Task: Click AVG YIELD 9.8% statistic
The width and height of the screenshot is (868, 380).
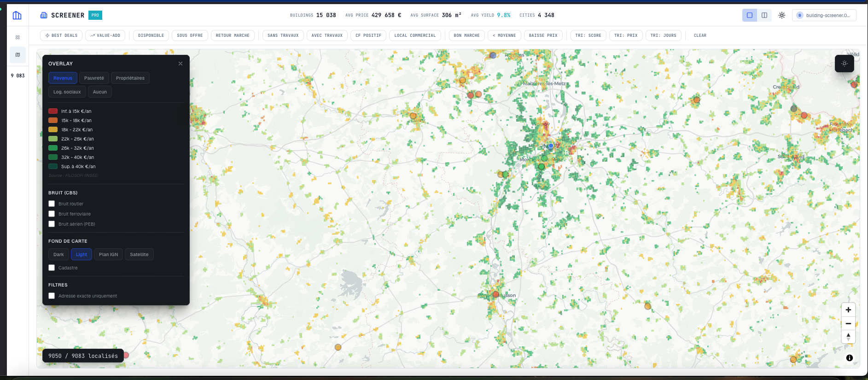Action: 490,15
